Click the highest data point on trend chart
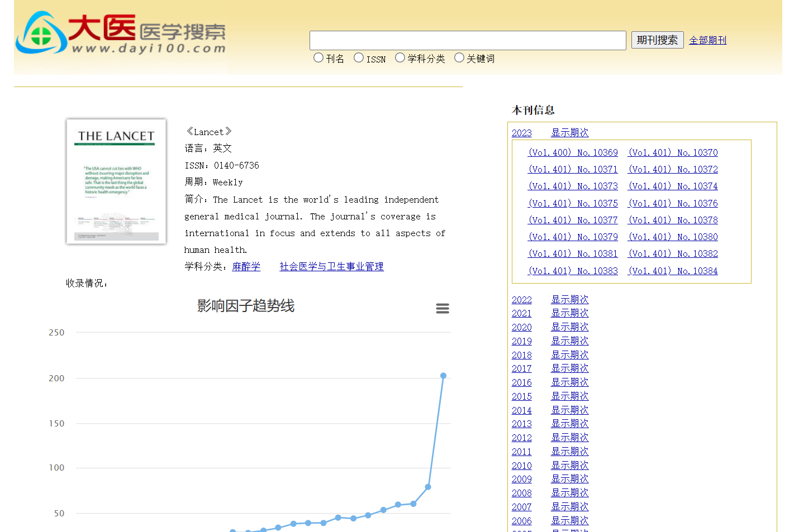Screen dimensions: 794x532 [443, 376]
